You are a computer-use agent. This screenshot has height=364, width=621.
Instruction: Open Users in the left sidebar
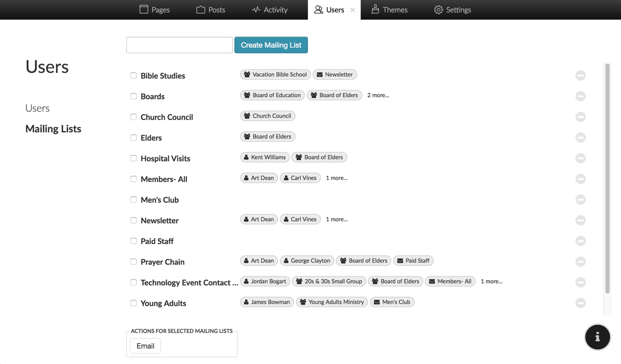37,108
